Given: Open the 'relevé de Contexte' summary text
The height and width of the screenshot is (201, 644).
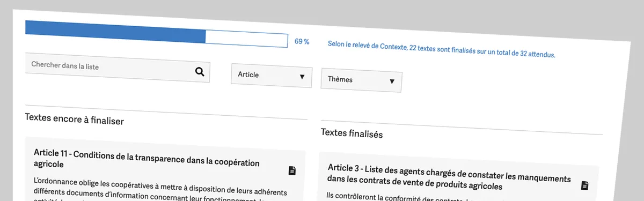Looking at the screenshot, I should tap(442, 49).
